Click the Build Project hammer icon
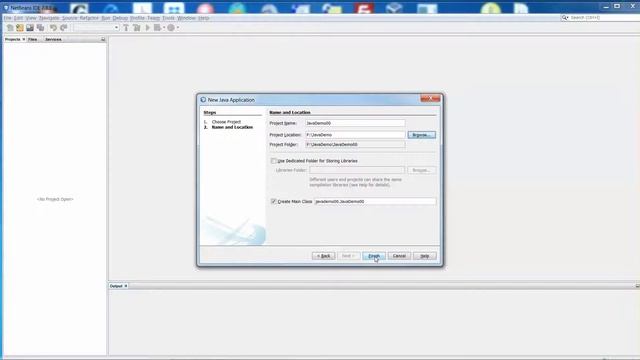Image resolution: width=640 pixels, height=360 pixels. 126,28
